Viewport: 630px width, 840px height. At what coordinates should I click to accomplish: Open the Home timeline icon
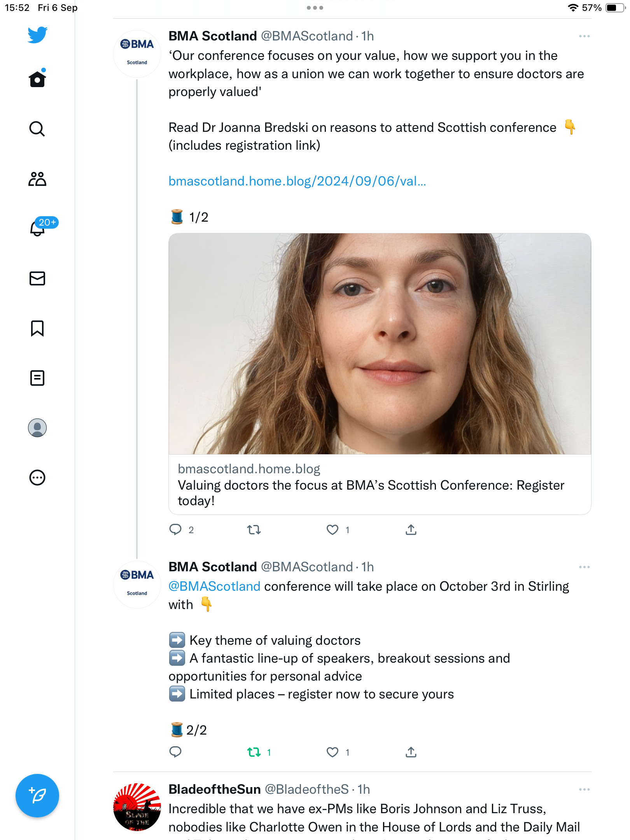tap(37, 78)
